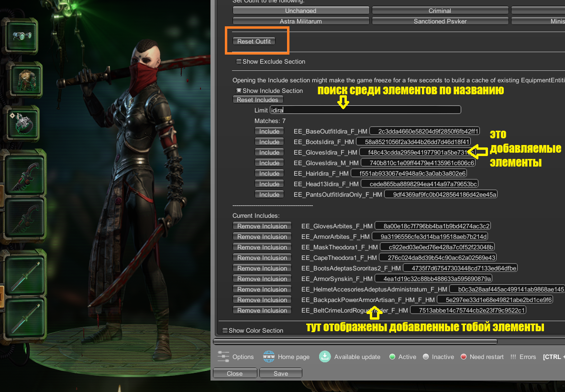Remove inclusion of EE_MaskTheodora1_F_HM
565x392 pixels.
262,247
